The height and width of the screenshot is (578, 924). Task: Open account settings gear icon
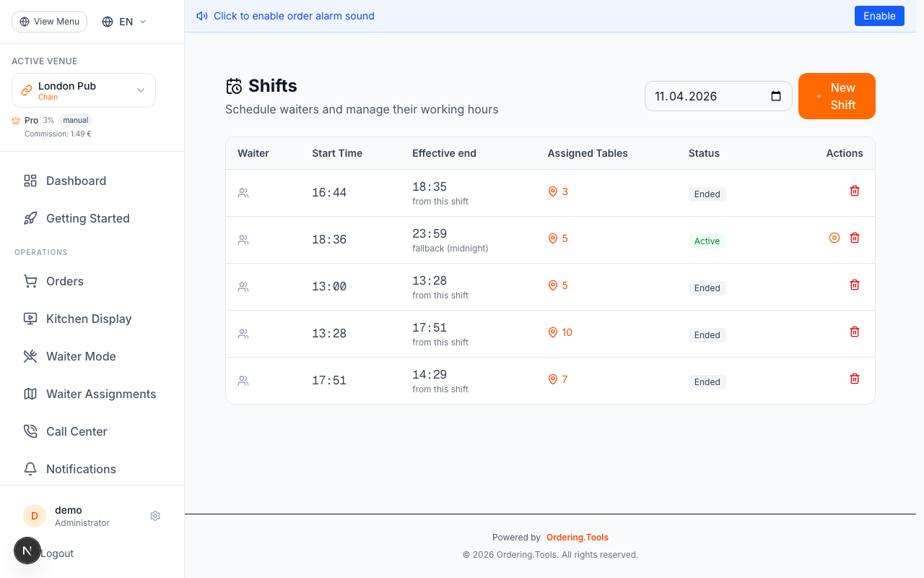(155, 516)
